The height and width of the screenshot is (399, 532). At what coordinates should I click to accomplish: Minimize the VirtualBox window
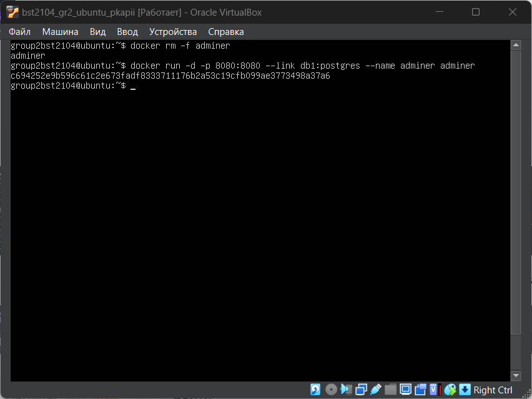tap(440, 12)
